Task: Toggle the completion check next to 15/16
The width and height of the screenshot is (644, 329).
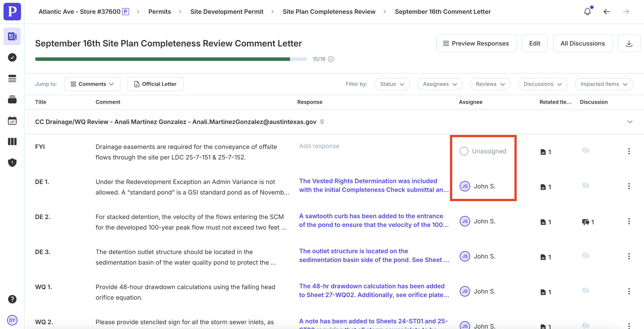Action: [x=331, y=59]
